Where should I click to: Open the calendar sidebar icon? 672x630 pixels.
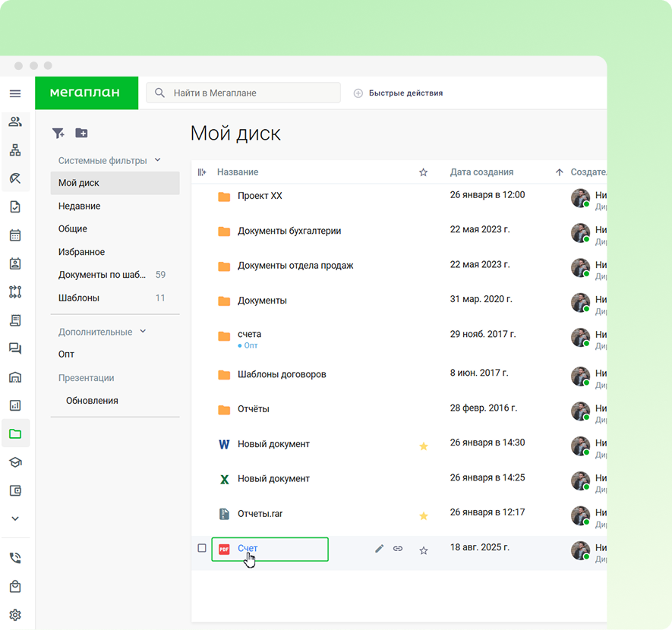coord(15,235)
